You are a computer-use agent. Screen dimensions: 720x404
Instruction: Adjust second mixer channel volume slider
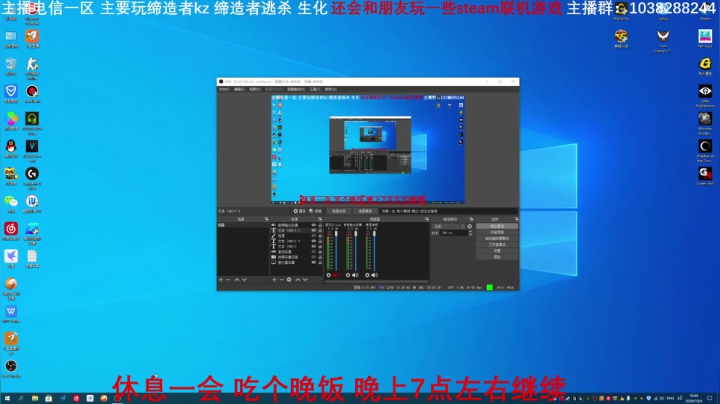(x=355, y=251)
